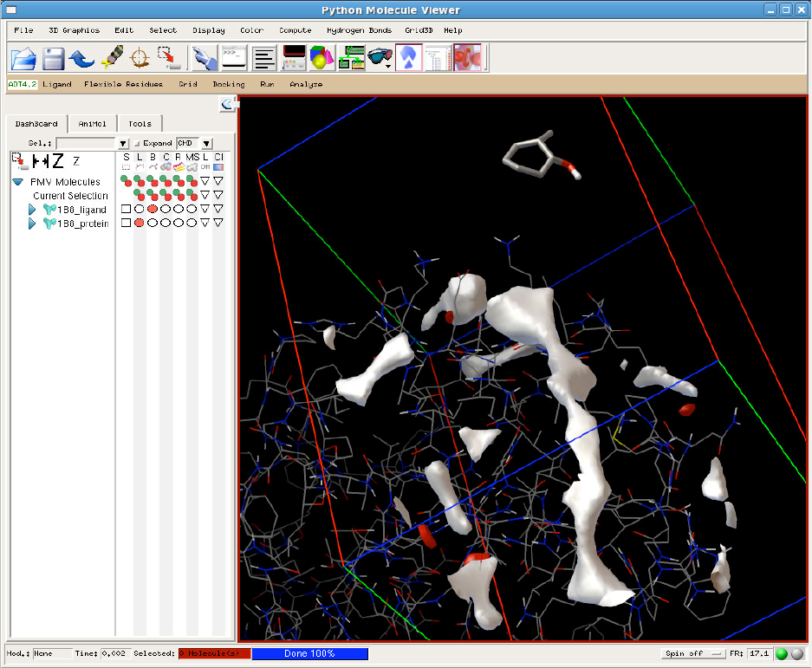Click the open file folder icon
Viewport: 812px width, 668px height.
tap(24, 58)
